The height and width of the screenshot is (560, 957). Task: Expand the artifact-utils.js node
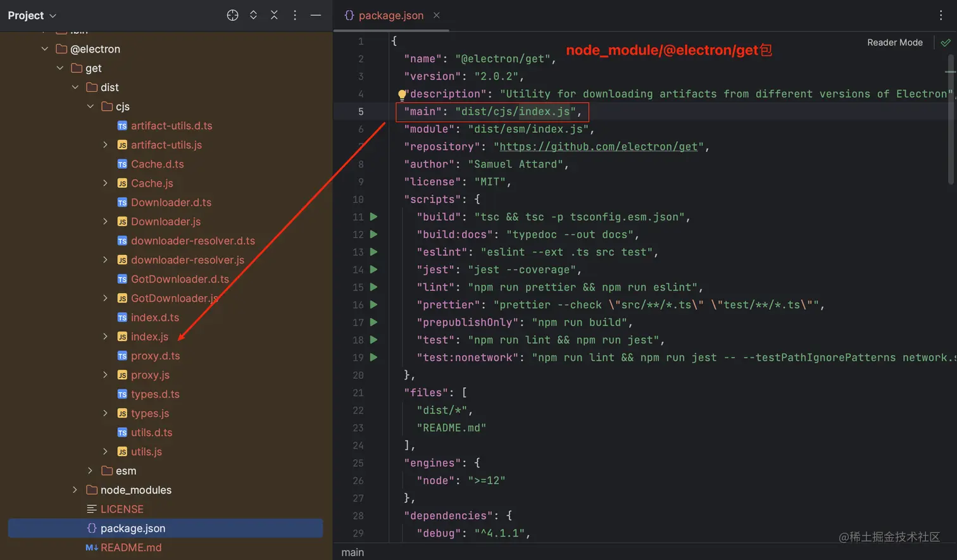[106, 145]
